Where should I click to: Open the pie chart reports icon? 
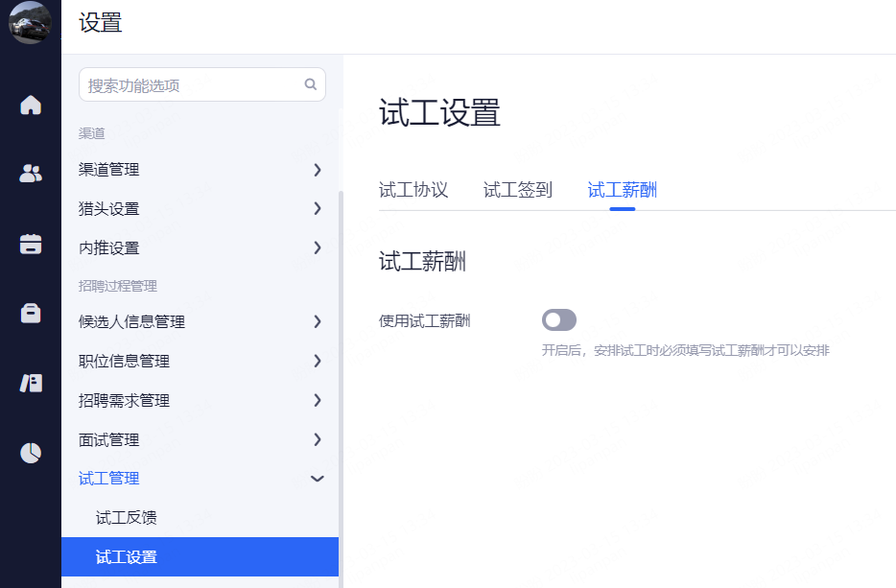point(31,453)
